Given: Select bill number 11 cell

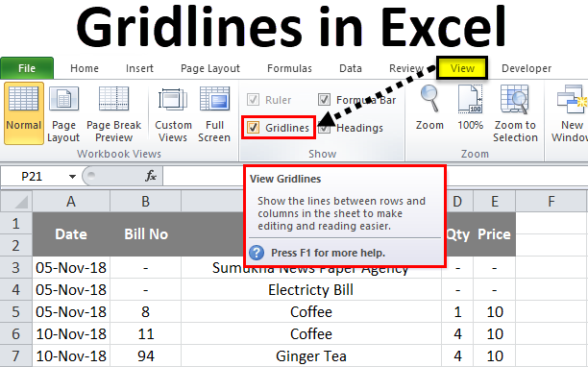Looking at the screenshot, I should click(145, 334).
